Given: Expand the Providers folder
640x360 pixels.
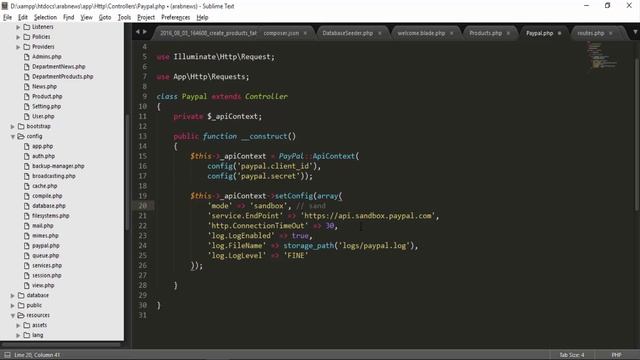Looking at the screenshot, I should (x=18, y=47).
